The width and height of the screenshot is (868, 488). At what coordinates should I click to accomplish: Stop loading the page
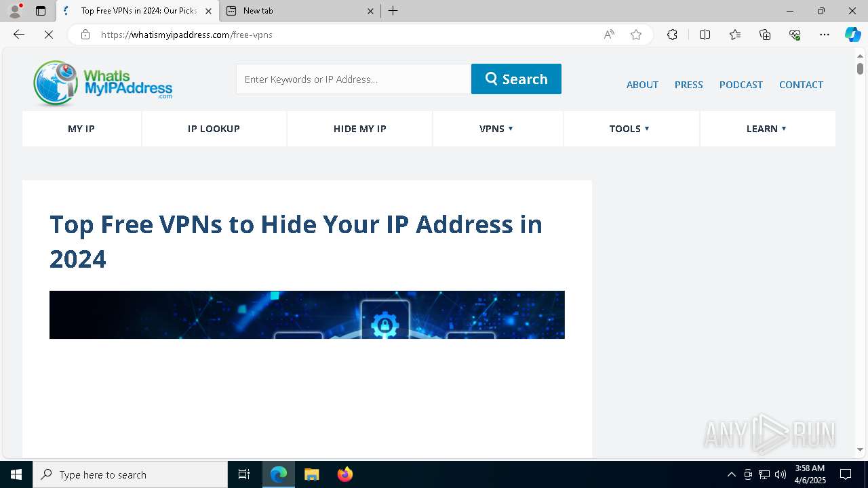pyautogui.click(x=49, y=35)
